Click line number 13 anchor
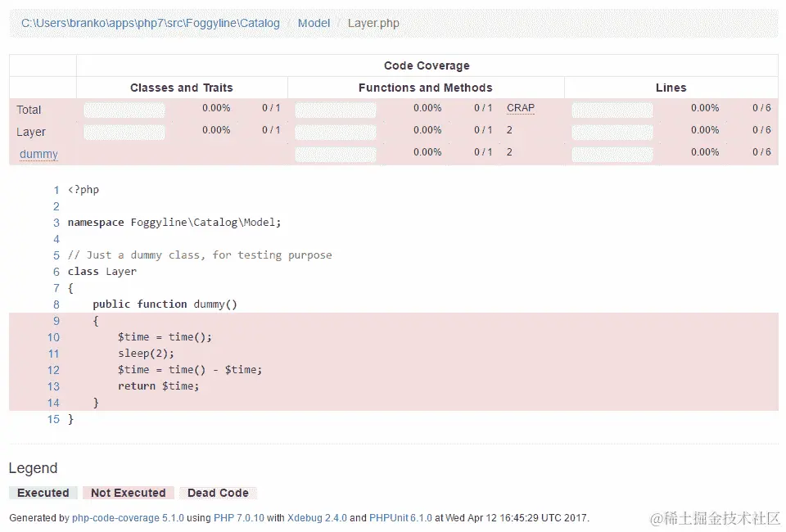Screen dimensions: 786x532 (x=53, y=386)
